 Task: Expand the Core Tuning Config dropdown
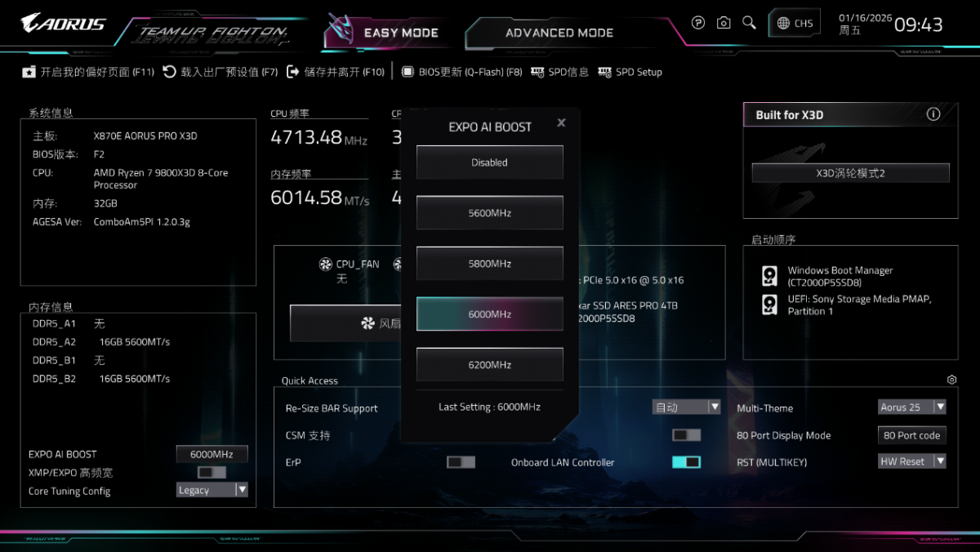click(x=212, y=490)
